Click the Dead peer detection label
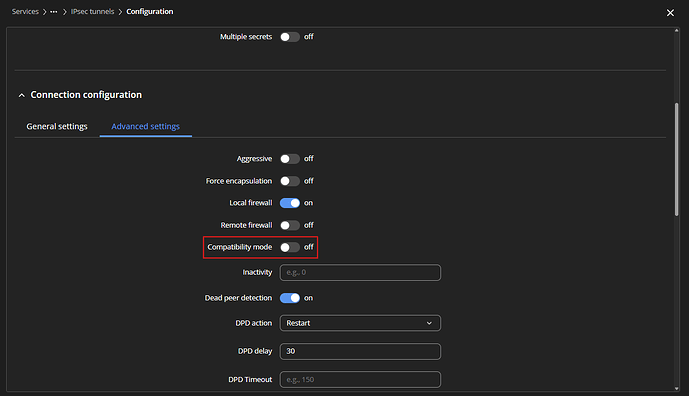 point(238,298)
